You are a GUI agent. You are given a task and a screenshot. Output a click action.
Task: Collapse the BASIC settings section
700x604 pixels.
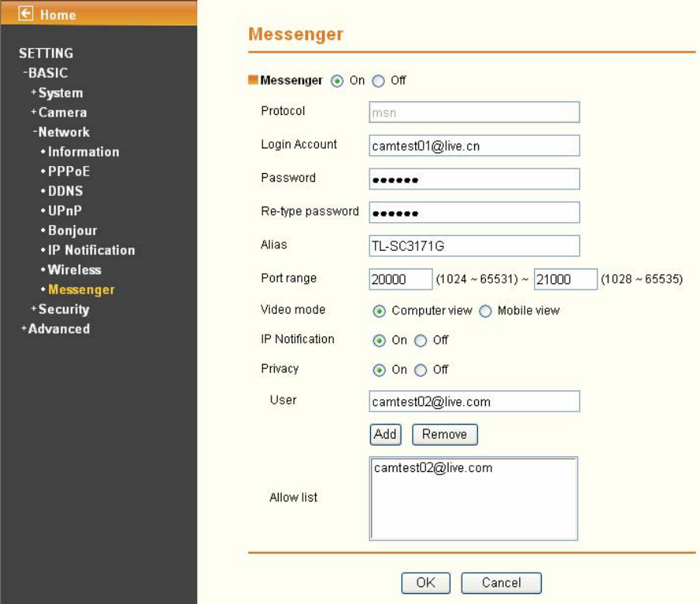46,73
